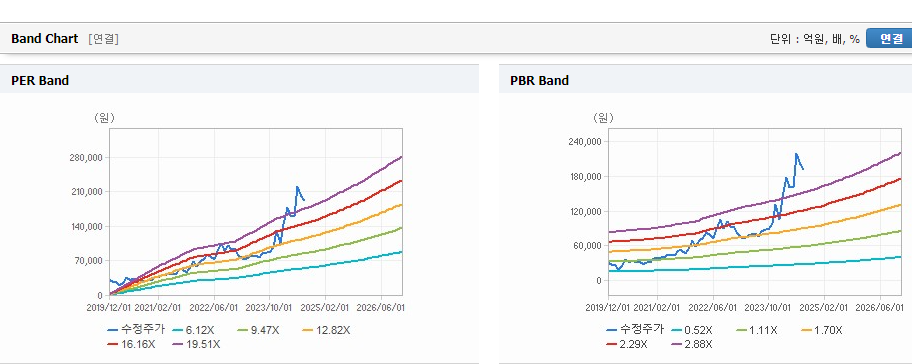Click the 60,000 y-axis label in PBR chart

587,245
